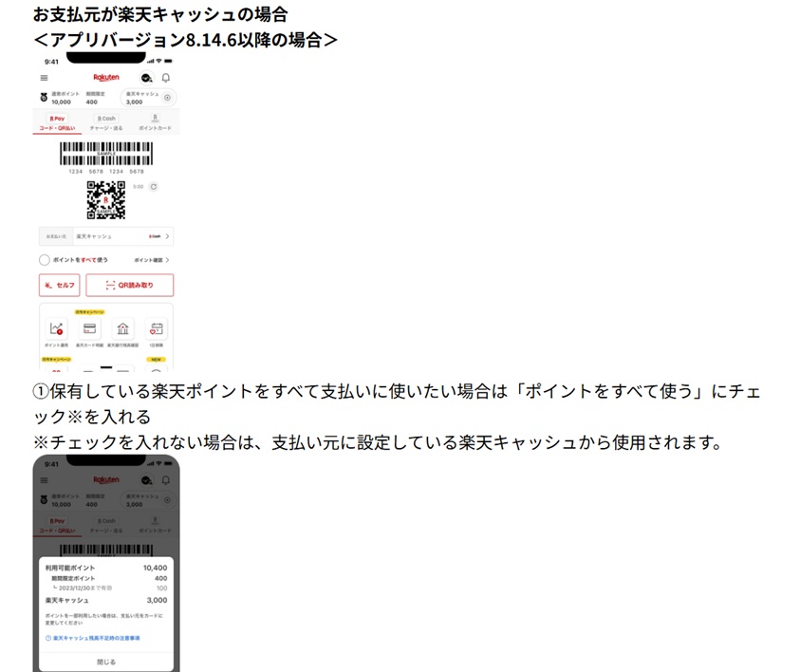The image size is (800, 672).
Task: Tap the help circle icon beside 楽天キャッシュ残高不足時の注意事項
Action: (48, 639)
